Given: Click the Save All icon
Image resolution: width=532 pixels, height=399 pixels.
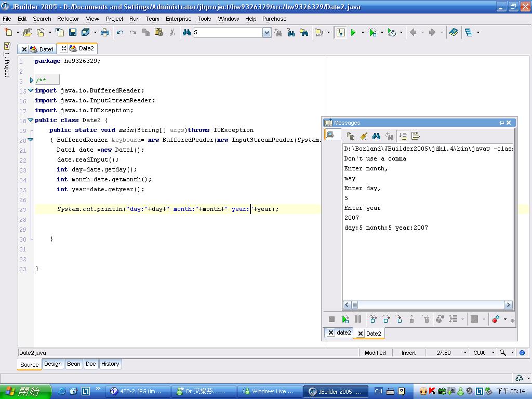Looking at the screenshot, I should 86,32.
